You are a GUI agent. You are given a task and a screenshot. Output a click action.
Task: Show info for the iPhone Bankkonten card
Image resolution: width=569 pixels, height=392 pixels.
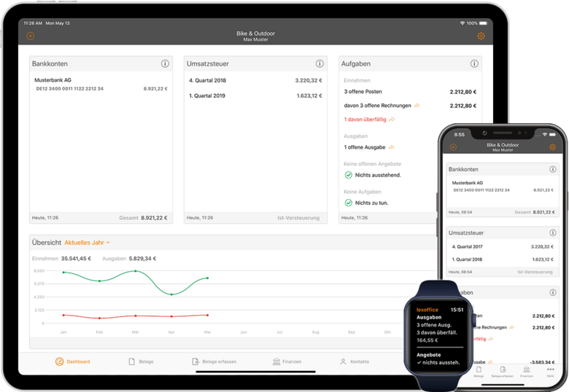552,169
